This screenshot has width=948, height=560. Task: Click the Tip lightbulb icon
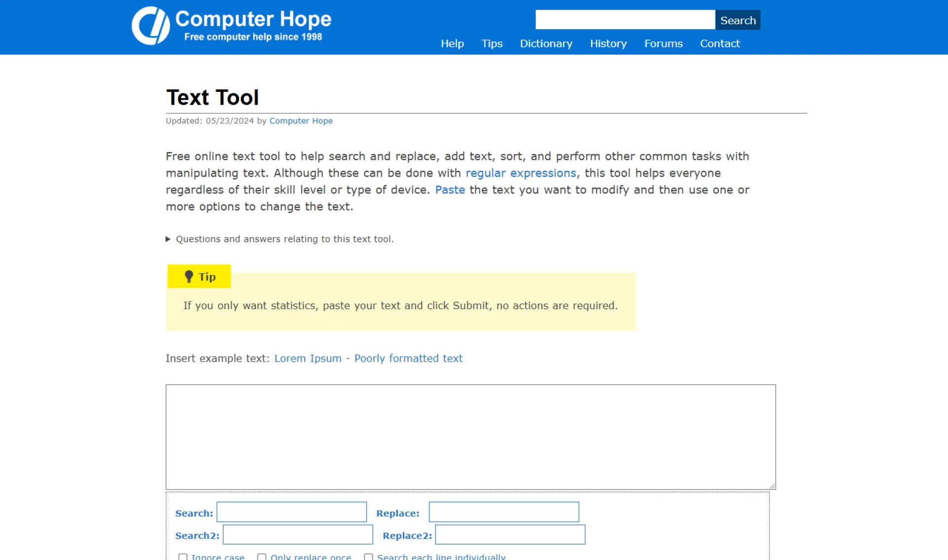pos(189,277)
